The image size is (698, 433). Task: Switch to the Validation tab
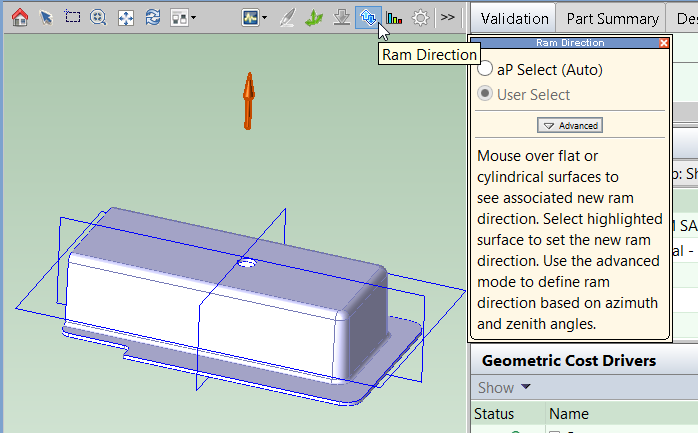(514, 18)
